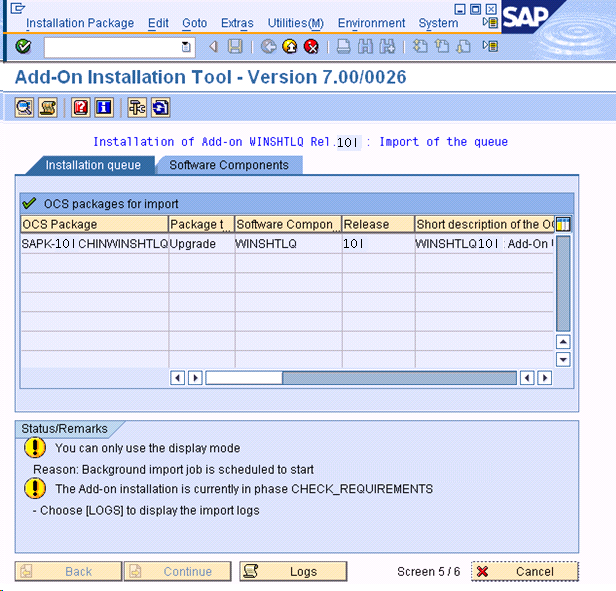This screenshot has height=591, width=616.
Task: Click the Back button
Action: [x=68, y=571]
